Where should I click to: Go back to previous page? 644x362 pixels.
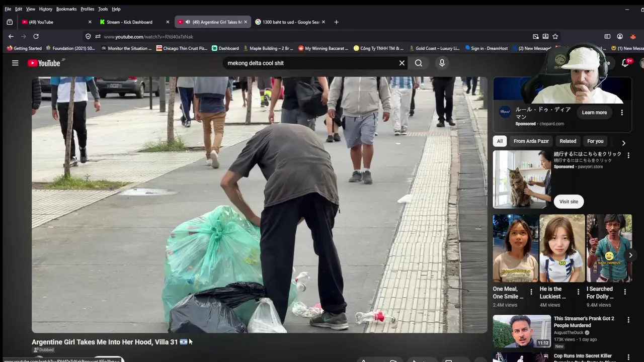click(x=11, y=36)
